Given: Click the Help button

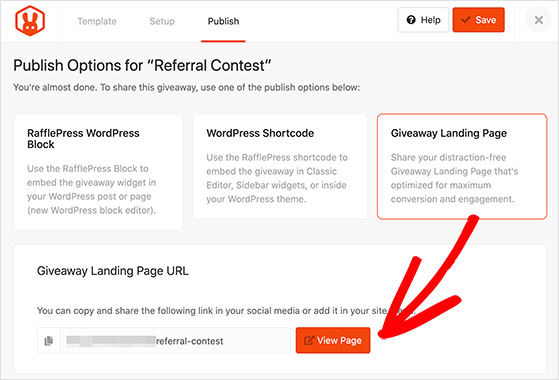Looking at the screenshot, I should coord(423,20).
